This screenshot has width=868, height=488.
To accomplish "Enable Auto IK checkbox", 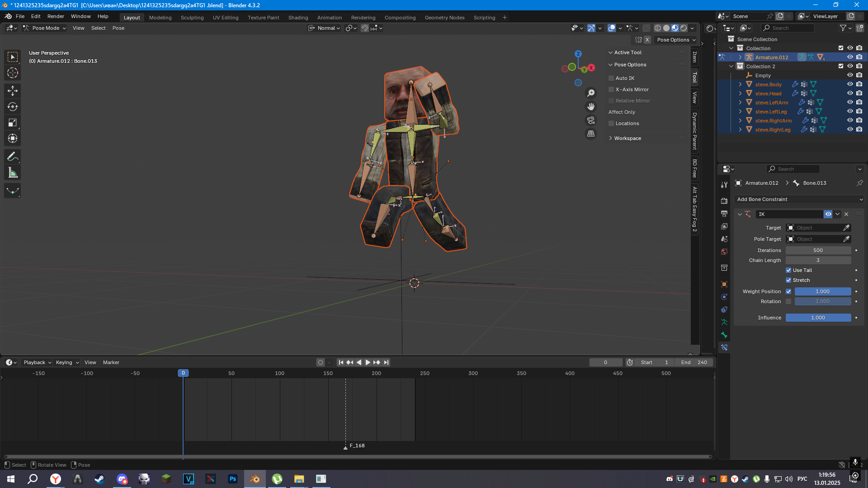I will click(611, 78).
